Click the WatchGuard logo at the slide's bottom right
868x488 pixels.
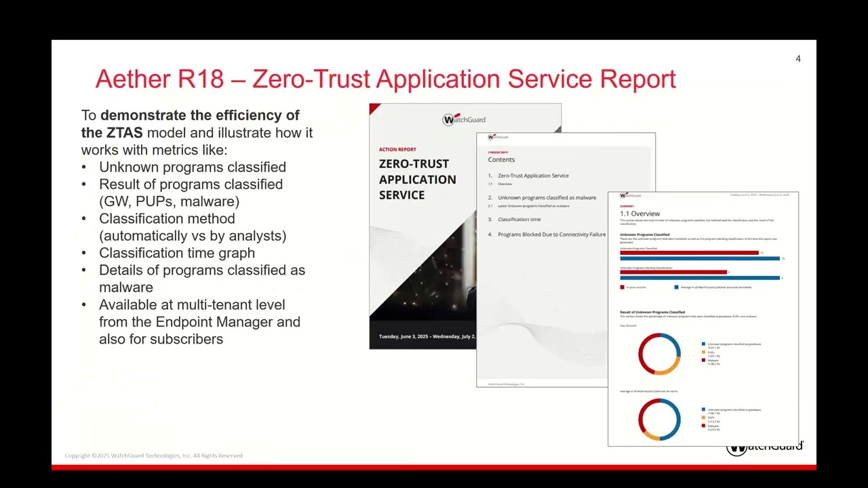765,449
